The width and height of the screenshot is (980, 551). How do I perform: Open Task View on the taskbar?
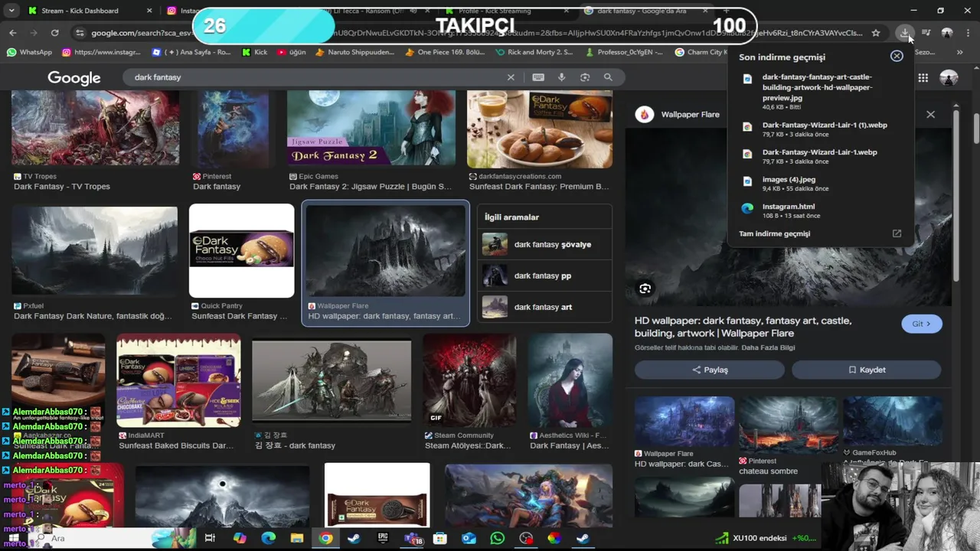(x=210, y=538)
